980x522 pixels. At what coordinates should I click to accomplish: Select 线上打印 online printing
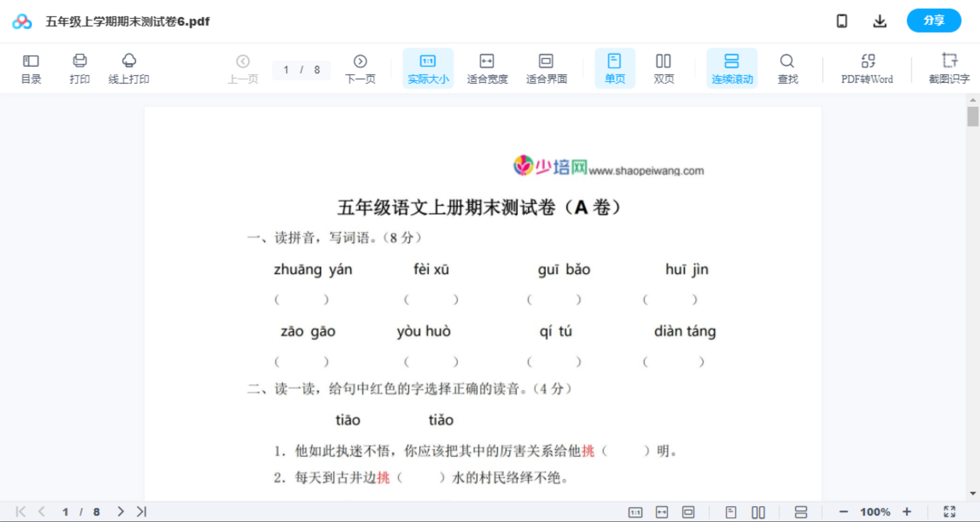(129, 68)
